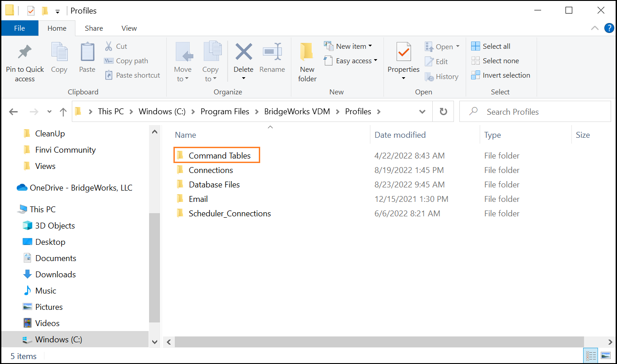Viewport: 617px width, 364px height.
Task: Switch to the View tab
Action: (x=129, y=28)
